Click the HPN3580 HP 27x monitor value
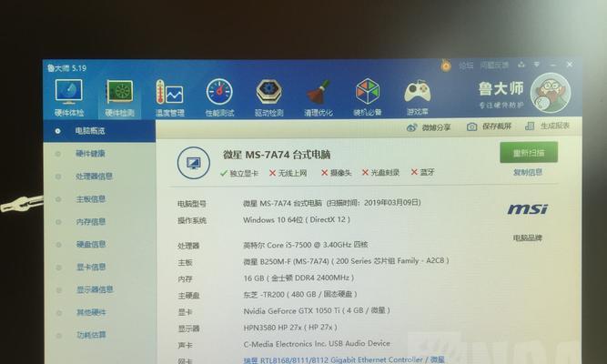 click(290, 328)
